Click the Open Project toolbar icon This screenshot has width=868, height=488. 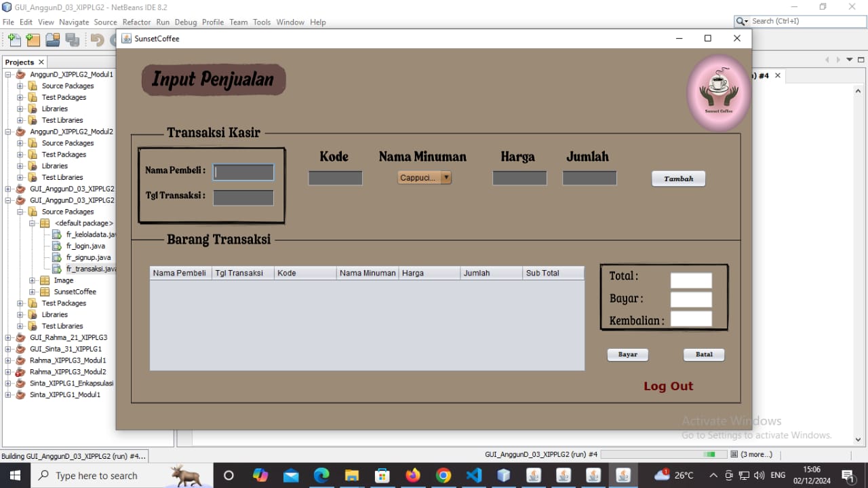pos(52,40)
